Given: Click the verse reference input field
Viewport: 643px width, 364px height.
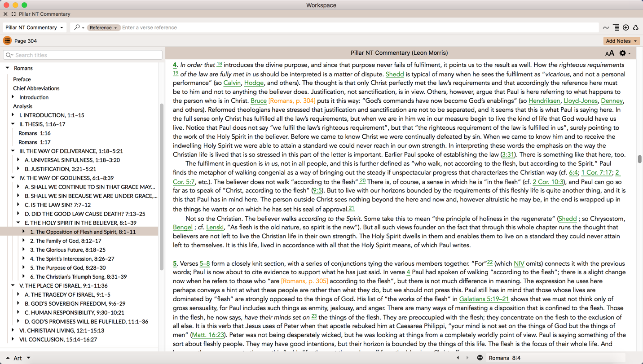Looking at the screenshot, I should 359,28.
